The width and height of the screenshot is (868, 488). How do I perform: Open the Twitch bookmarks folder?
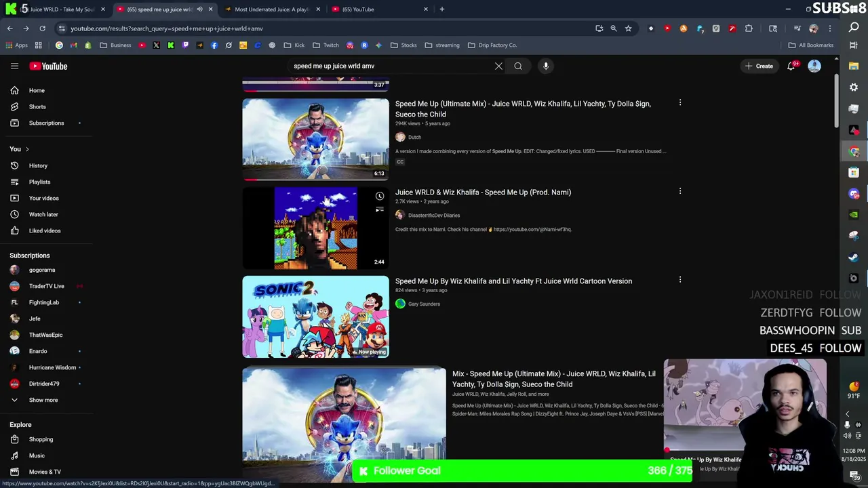325,45
